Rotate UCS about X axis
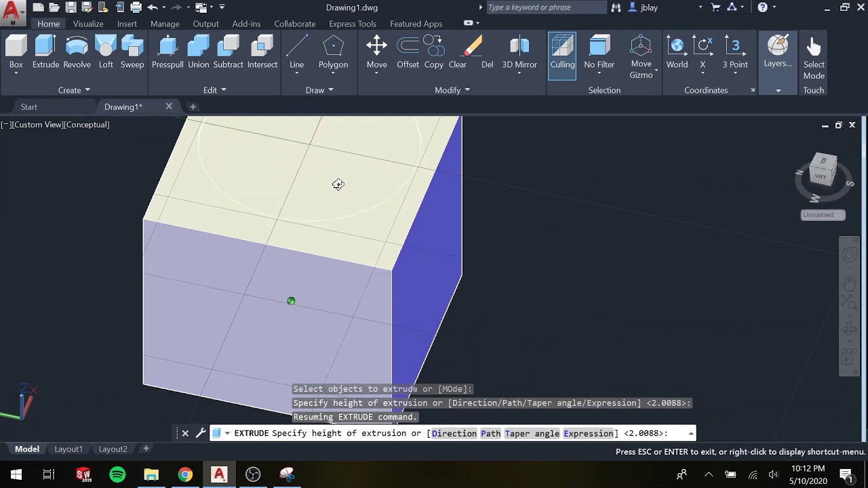 click(x=703, y=53)
